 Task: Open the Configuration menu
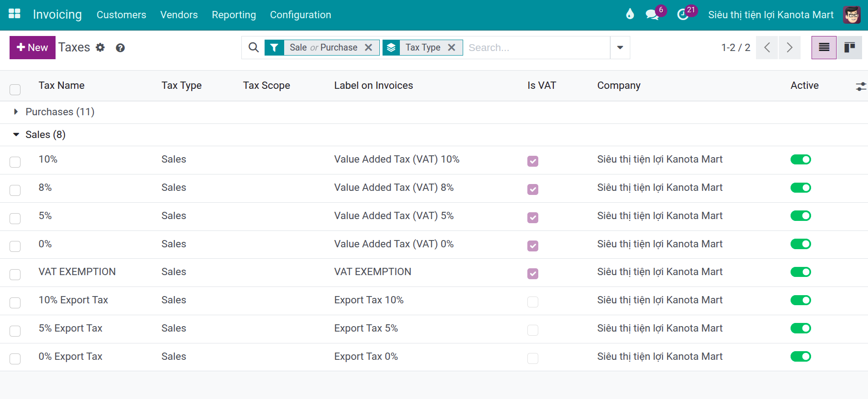click(x=301, y=15)
